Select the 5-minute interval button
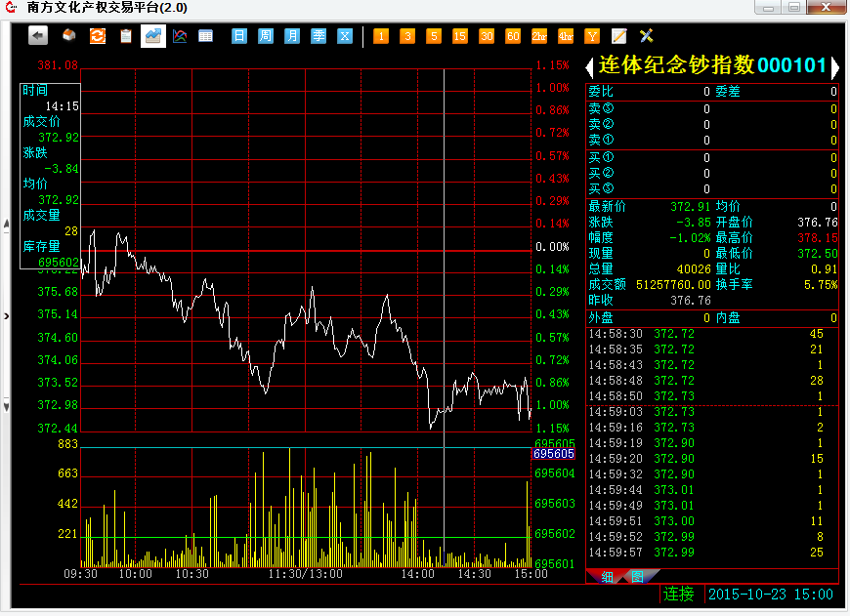The height and width of the screenshot is (616, 850). 433,35
